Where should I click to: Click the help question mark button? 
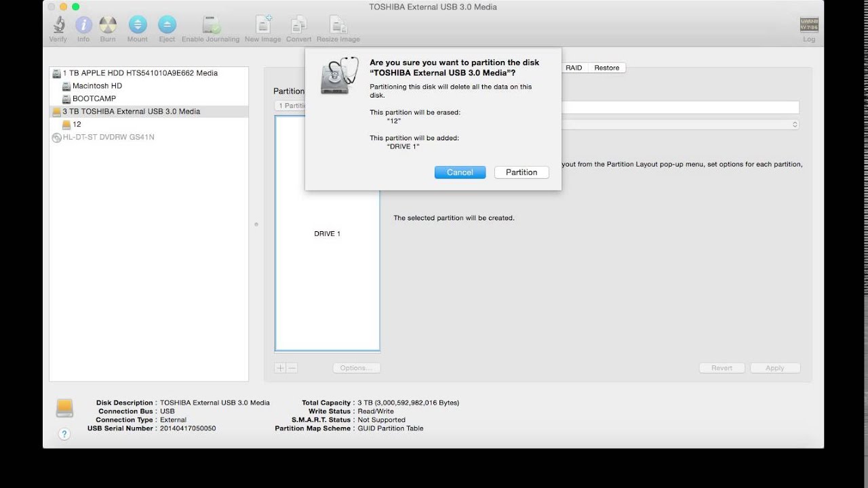(64, 434)
